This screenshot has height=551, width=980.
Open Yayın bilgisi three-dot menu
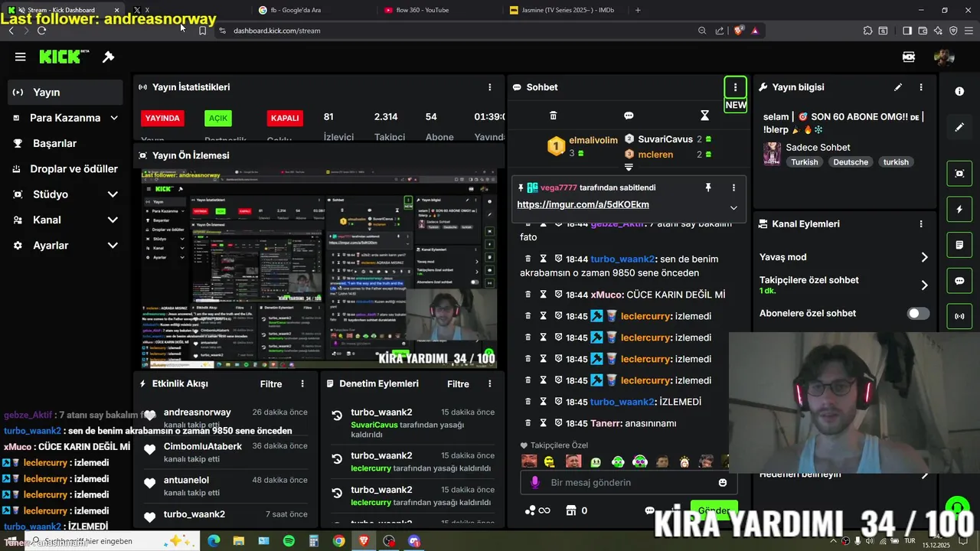921,87
